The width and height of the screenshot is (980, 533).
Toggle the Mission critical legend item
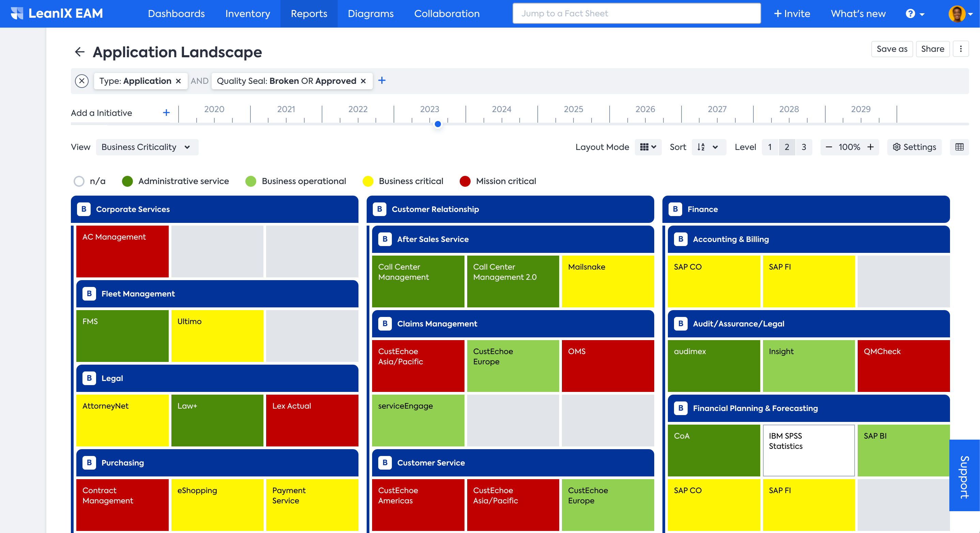498,181
